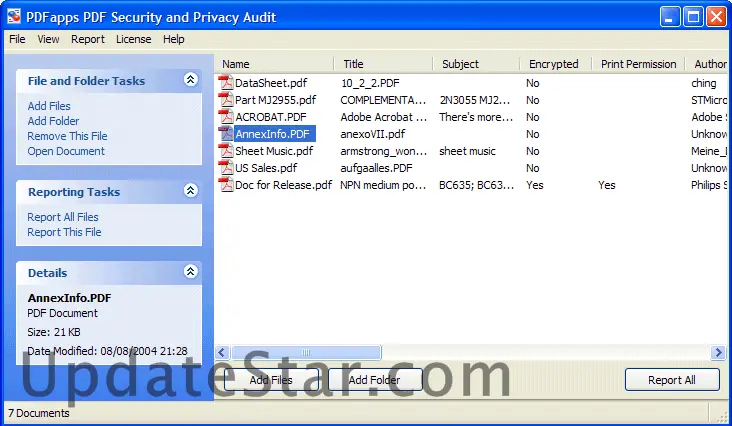The width and height of the screenshot is (732, 426).
Task: Click the Report This File link
Action: [x=64, y=232]
